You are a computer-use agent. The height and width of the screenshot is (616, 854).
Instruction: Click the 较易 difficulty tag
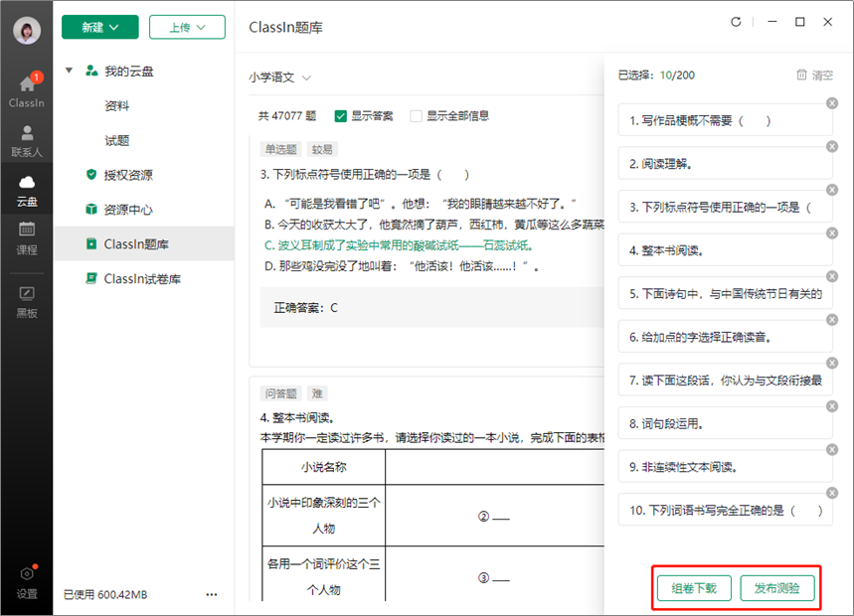point(322,149)
